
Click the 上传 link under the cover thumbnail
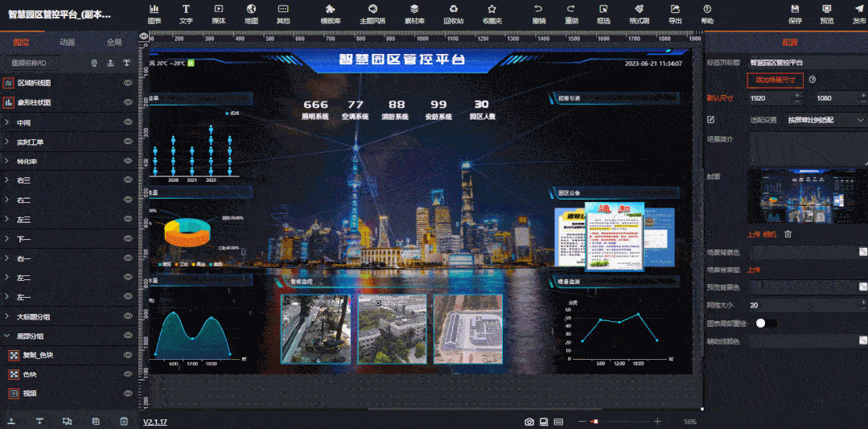(753, 234)
